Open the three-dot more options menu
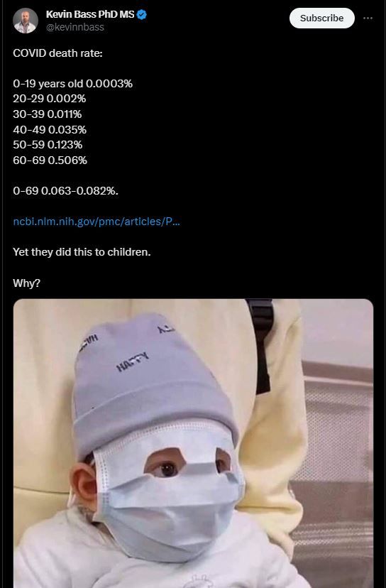Image resolution: width=386 pixels, height=588 pixels. [368, 18]
